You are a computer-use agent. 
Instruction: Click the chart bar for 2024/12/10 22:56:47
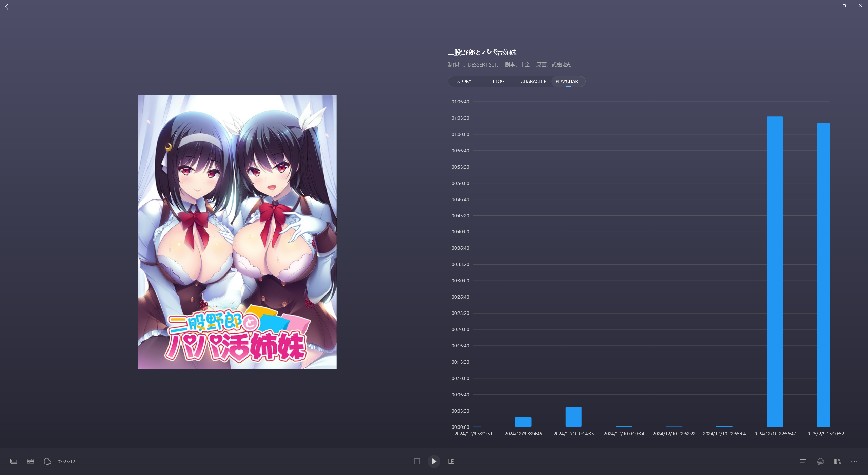pos(775,271)
